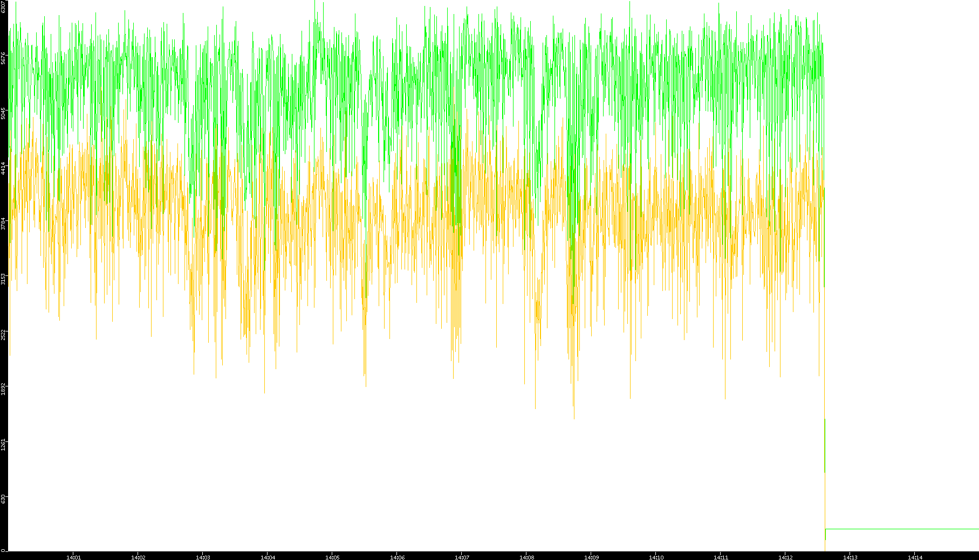
Task: Click the 14:09 label on the time axis
Action: pos(591,557)
